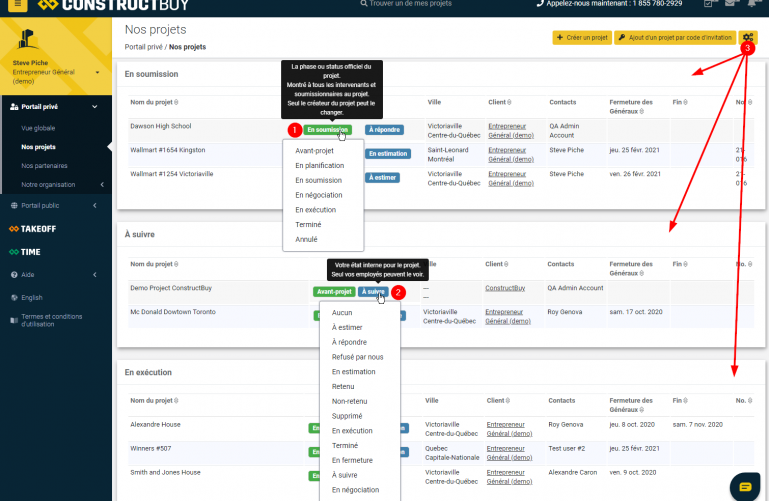Open Wallmart #1254 À estimer state dropdown
The height and width of the screenshot is (501, 769).
click(x=382, y=178)
